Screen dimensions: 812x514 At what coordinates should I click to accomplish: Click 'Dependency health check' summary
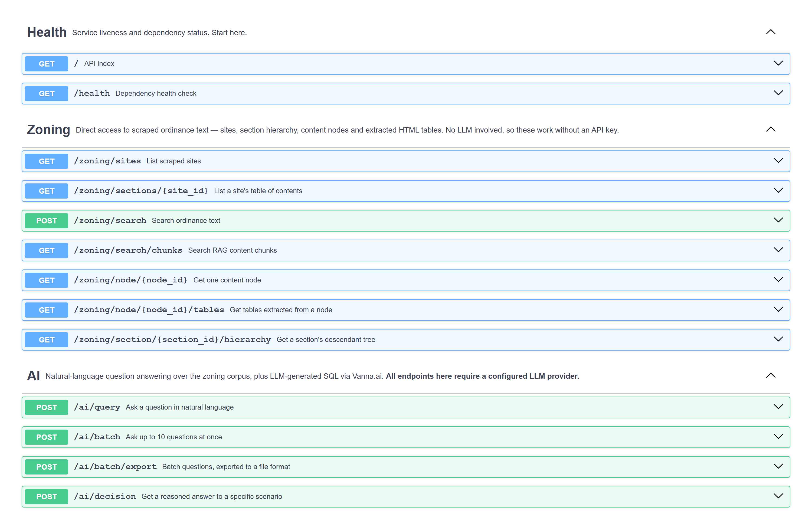pos(156,93)
